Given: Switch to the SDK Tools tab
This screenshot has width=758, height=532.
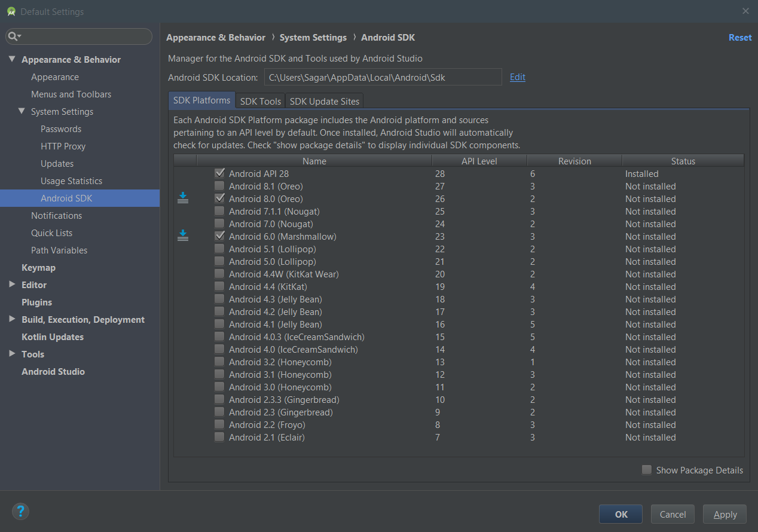Looking at the screenshot, I should (261, 101).
